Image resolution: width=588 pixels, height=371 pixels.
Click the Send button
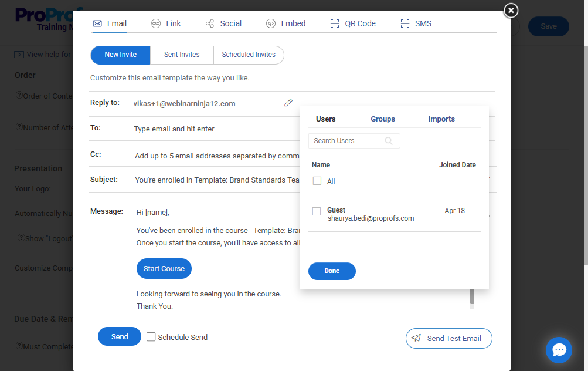coord(120,336)
